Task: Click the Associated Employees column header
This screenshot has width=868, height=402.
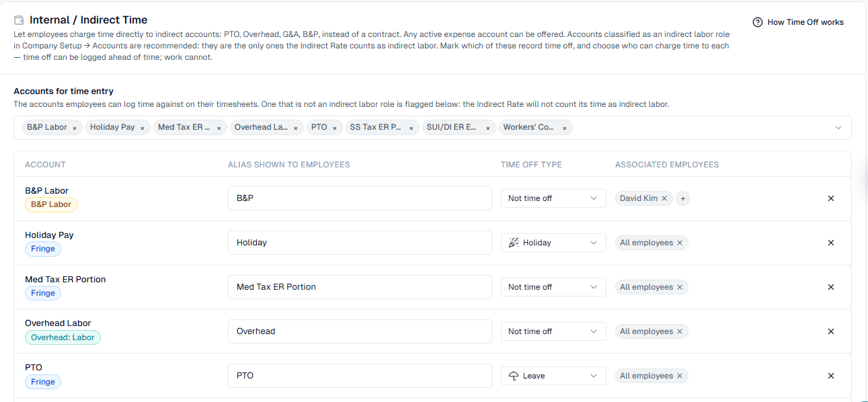Action: 667,165
